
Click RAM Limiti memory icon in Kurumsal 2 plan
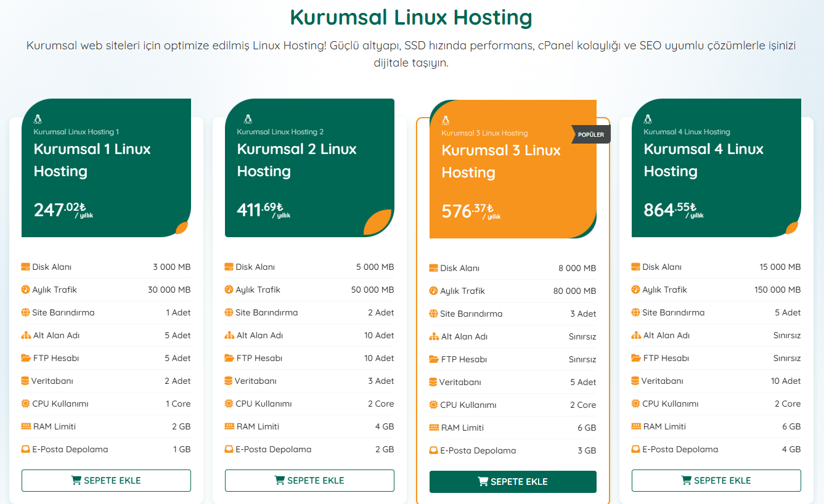[229, 426]
